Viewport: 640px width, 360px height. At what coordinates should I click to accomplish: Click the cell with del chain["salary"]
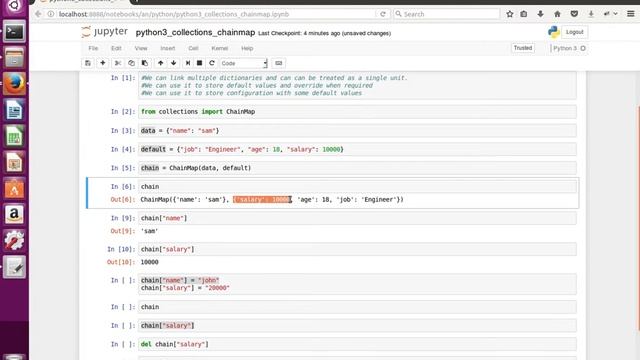point(357,344)
